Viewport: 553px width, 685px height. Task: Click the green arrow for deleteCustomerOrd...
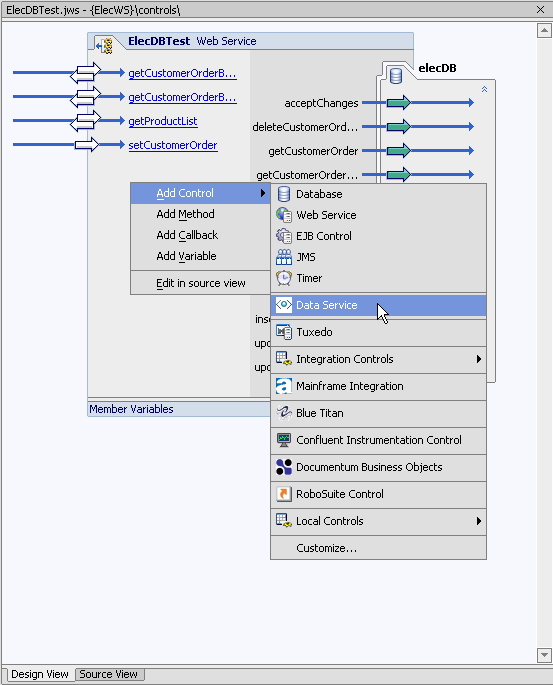click(399, 127)
